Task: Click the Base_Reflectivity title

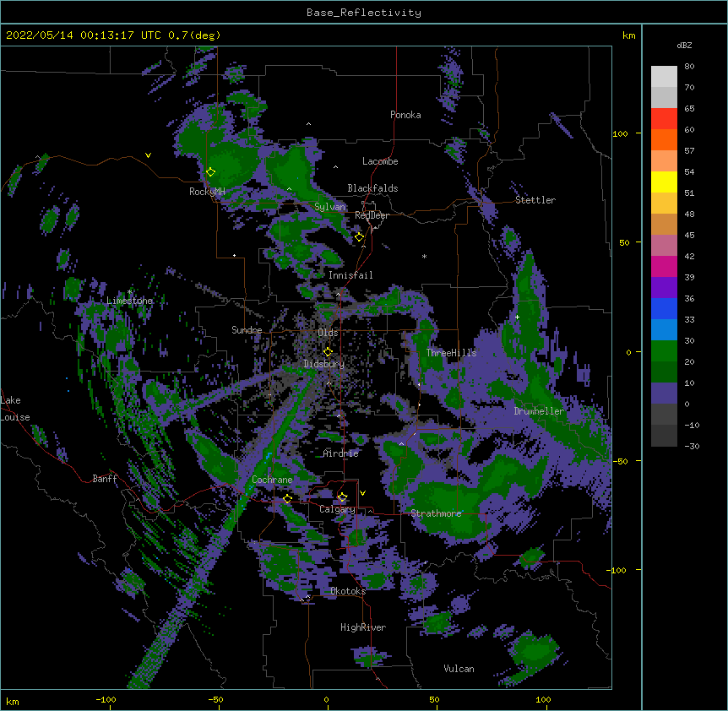Action: click(364, 13)
